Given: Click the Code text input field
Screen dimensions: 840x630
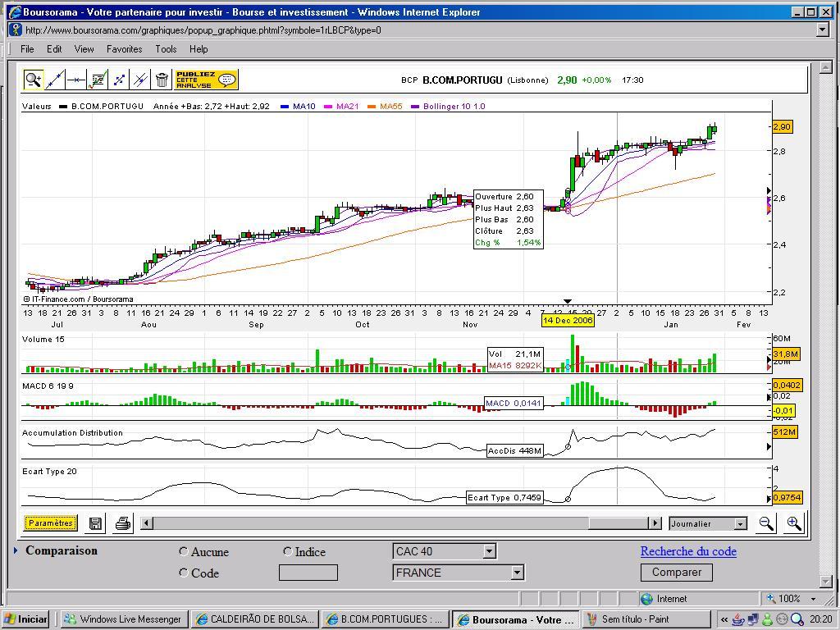Looking at the screenshot, I should [308, 573].
